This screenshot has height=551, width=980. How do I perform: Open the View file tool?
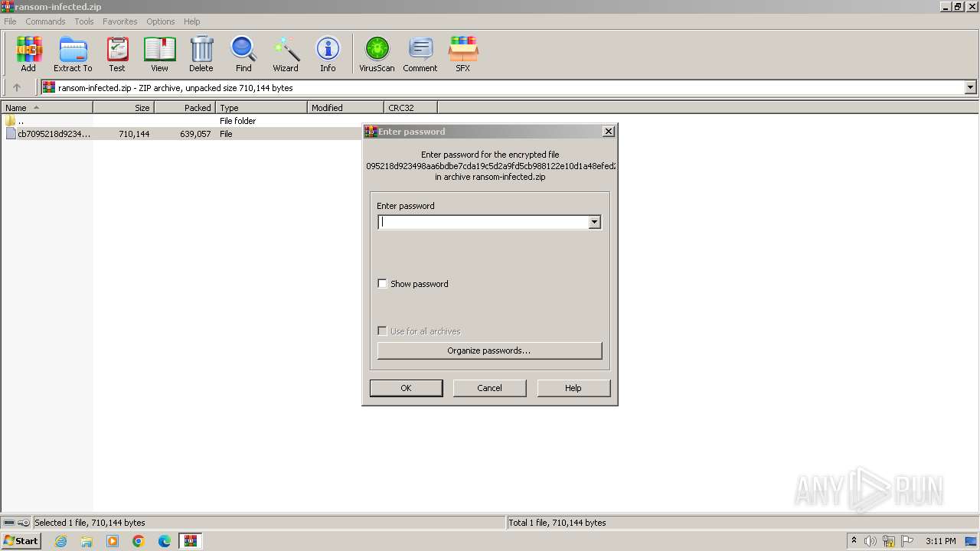tap(159, 54)
